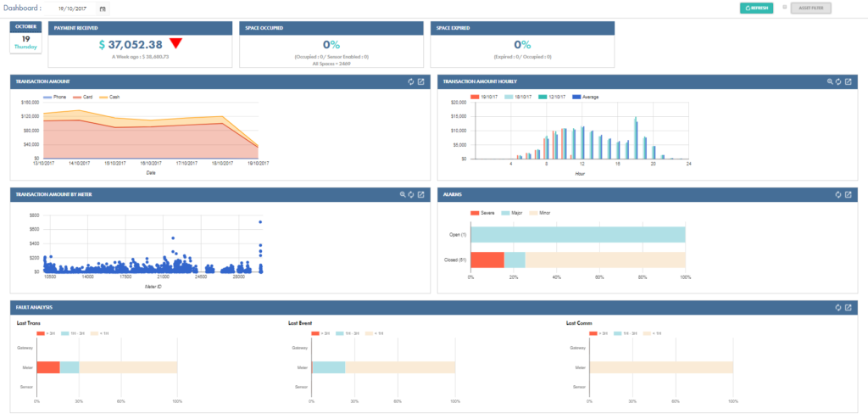Click the dashboard date input field
This screenshot has height=419, width=868.
coord(71,8)
